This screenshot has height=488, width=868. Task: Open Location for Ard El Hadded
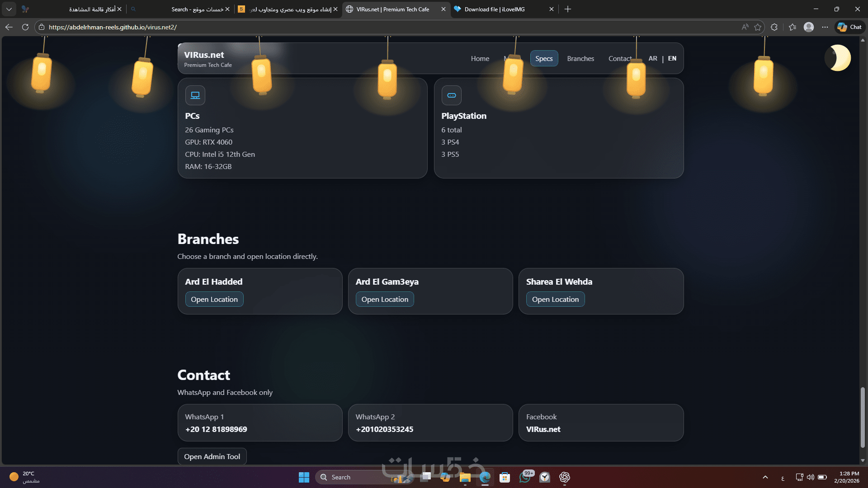pyautogui.click(x=214, y=299)
